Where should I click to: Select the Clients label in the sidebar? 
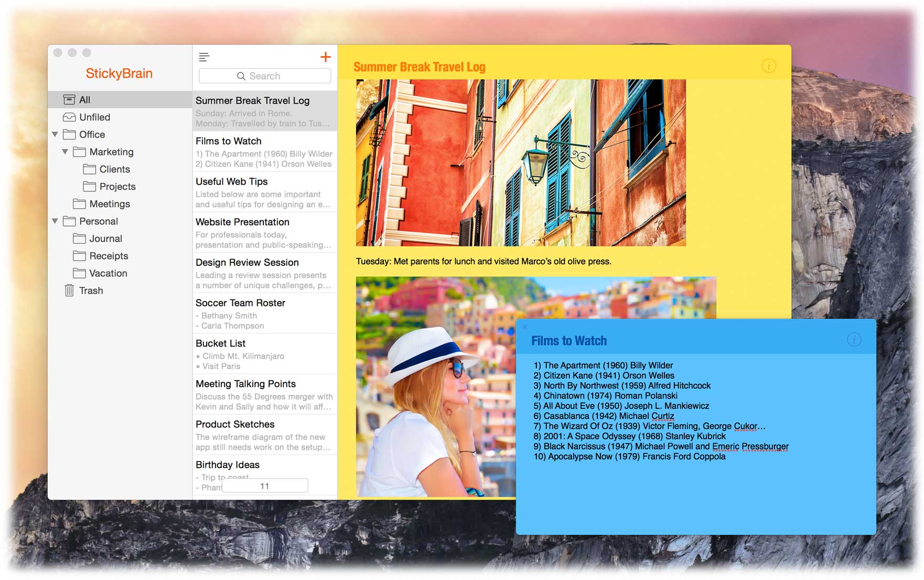[x=115, y=169]
